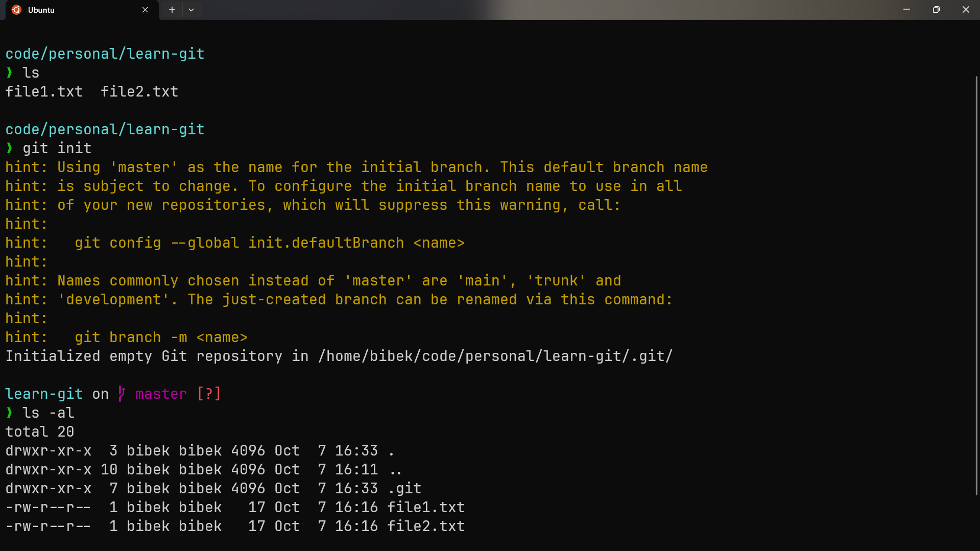Screen dimensions: 980x551
Task: Click the master branch name in the prompt
Action: coord(161,393)
